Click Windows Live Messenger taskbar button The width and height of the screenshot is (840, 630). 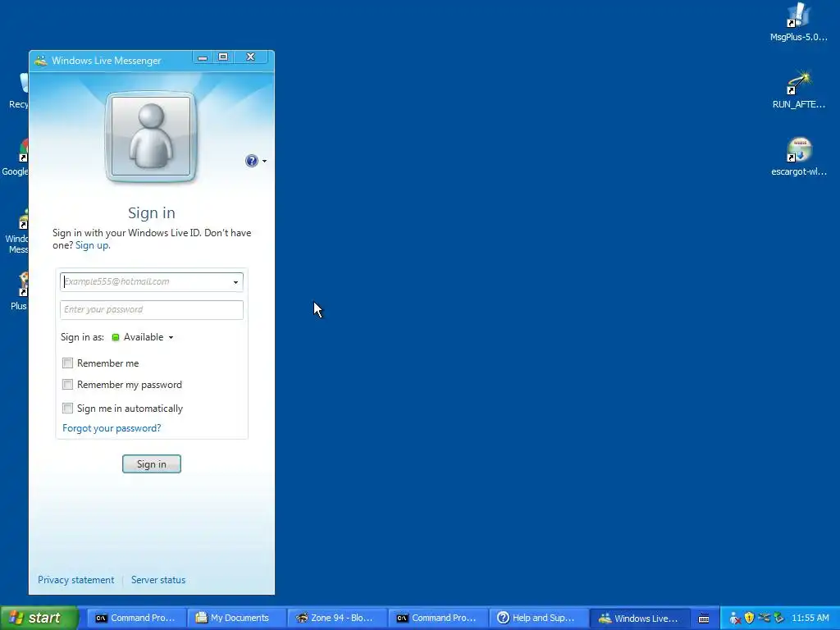pos(638,619)
